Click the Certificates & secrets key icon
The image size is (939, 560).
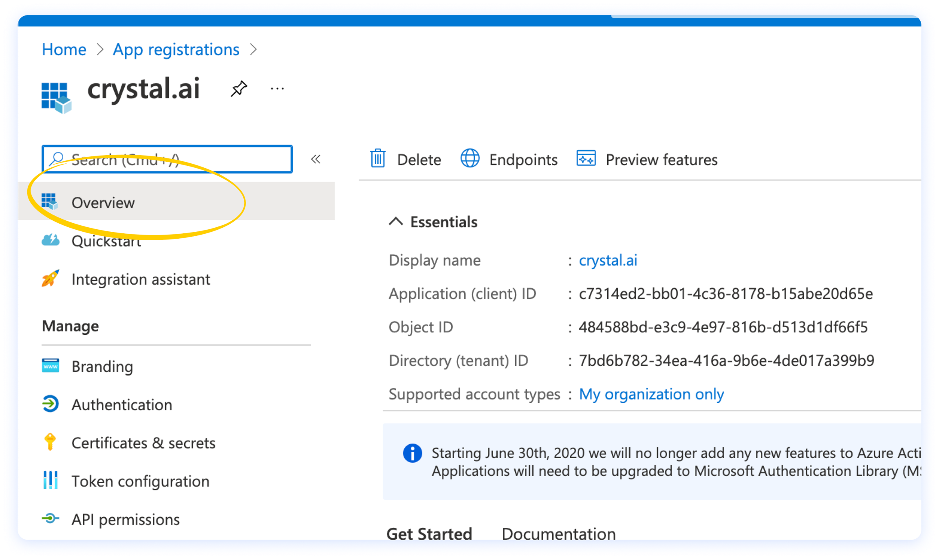pyautogui.click(x=50, y=442)
